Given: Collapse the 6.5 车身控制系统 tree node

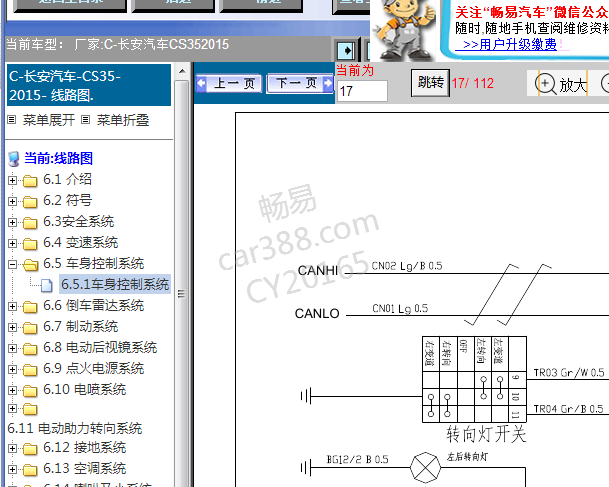Looking at the screenshot, I should click(x=12, y=264).
